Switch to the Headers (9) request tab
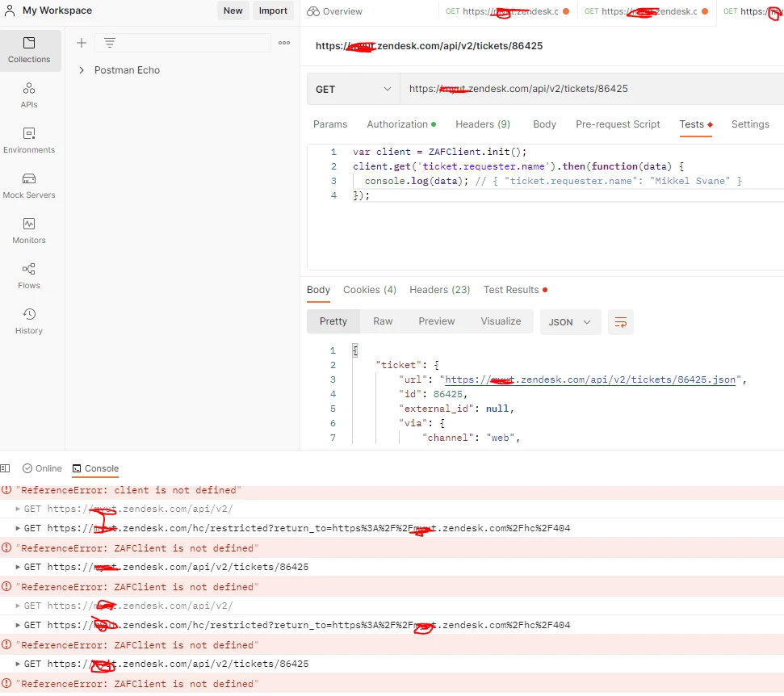The height and width of the screenshot is (696, 784). (483, 124)
